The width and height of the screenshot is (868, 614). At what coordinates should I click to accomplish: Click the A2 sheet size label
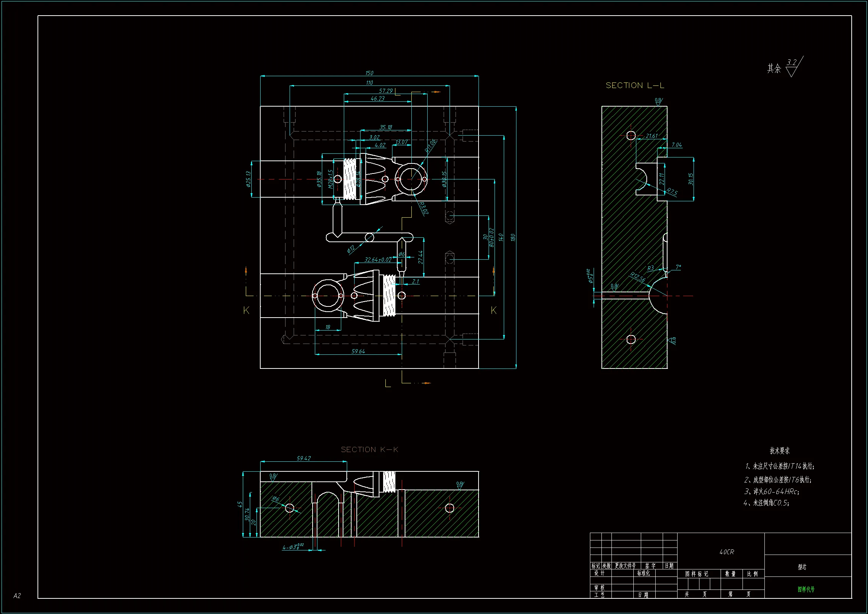click(17, 596)
